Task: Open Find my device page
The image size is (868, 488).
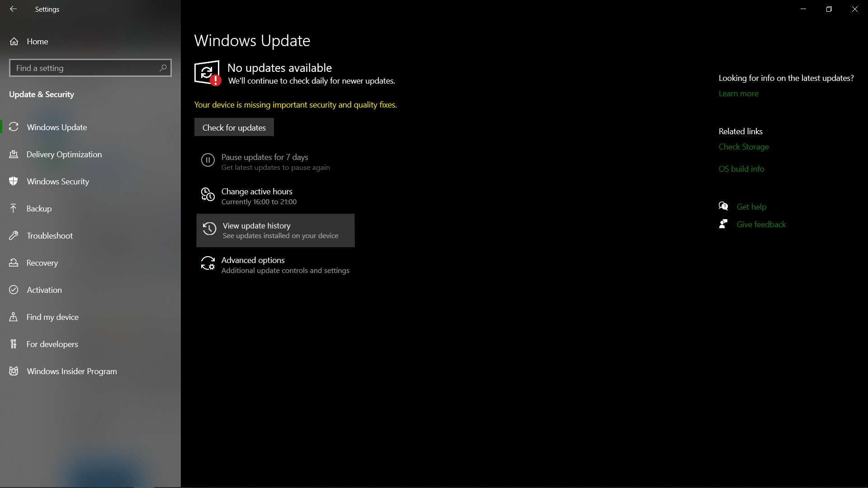Action: click(90, 317)
